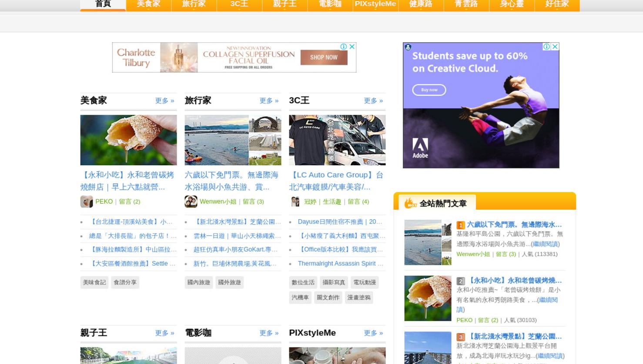Expand 更多 link in 電影咖 section
The image size is (643, 364).
pyautogui.click(x=269, y=333)
